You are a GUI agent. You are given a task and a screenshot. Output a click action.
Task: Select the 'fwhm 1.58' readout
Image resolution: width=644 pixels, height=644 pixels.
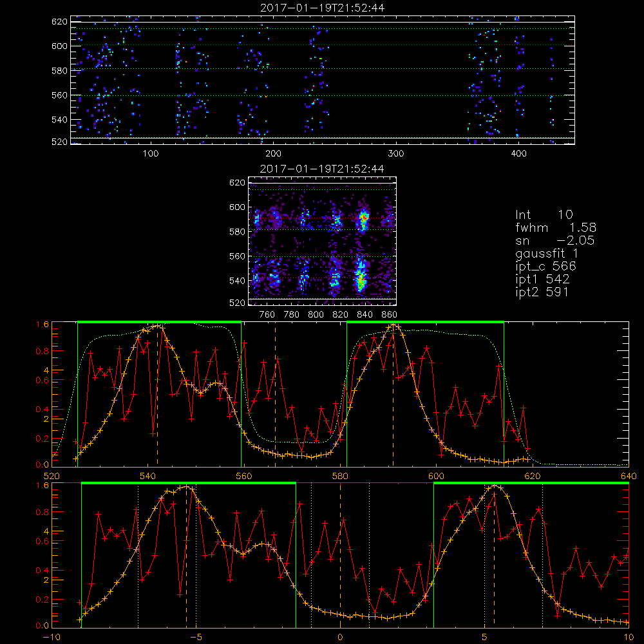[x=556, y=228]
